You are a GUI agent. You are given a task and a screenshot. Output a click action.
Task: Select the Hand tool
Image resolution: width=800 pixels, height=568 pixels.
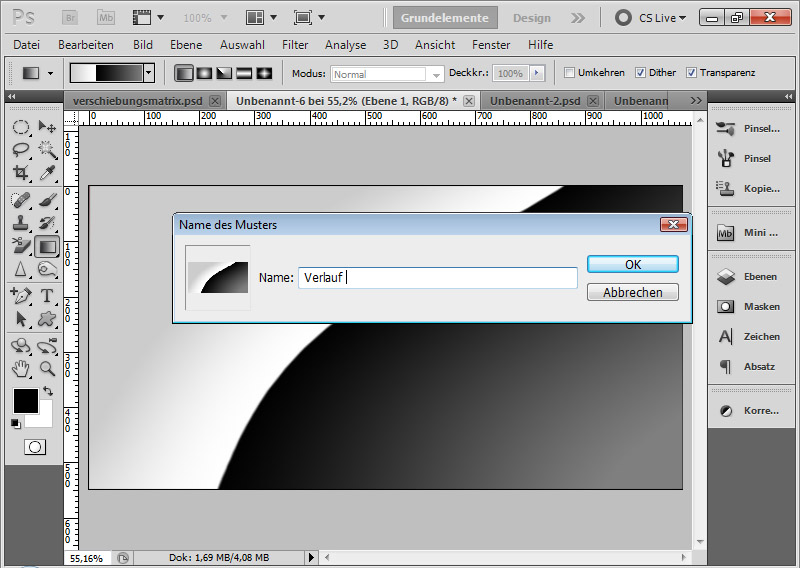tap(21, 368)
